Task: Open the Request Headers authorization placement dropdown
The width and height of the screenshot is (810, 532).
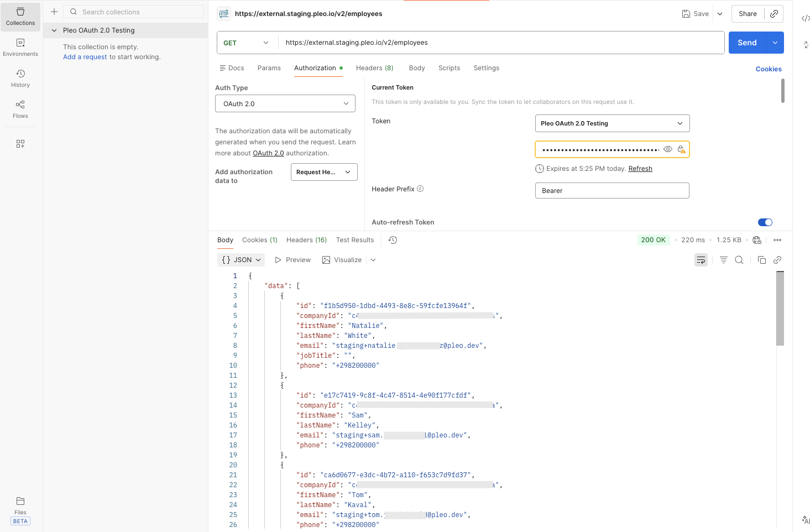Action: [x=324, y=172]
